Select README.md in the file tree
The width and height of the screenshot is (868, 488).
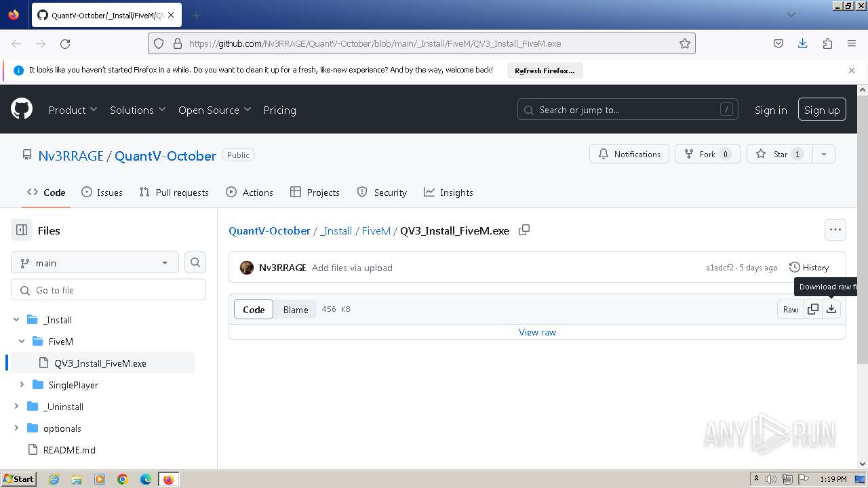(69, 450)
